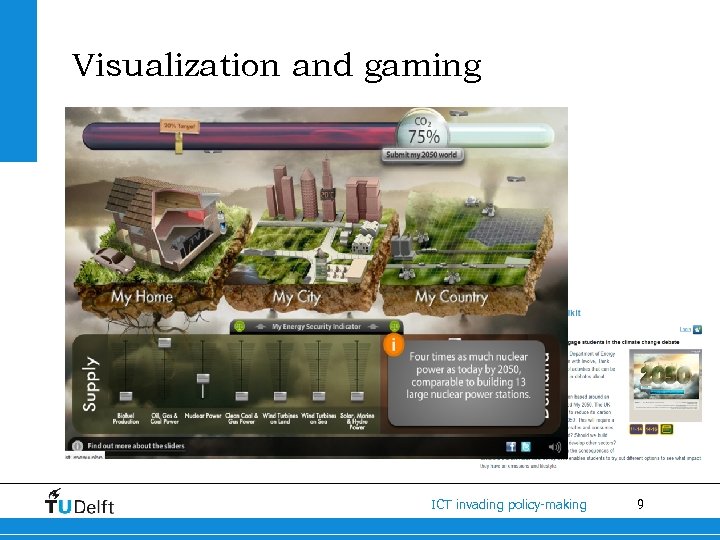Click the yellow window icon below 2050 thumbnail
The width and height of the screenshot is (720, 540).
(x=667, y=429)
